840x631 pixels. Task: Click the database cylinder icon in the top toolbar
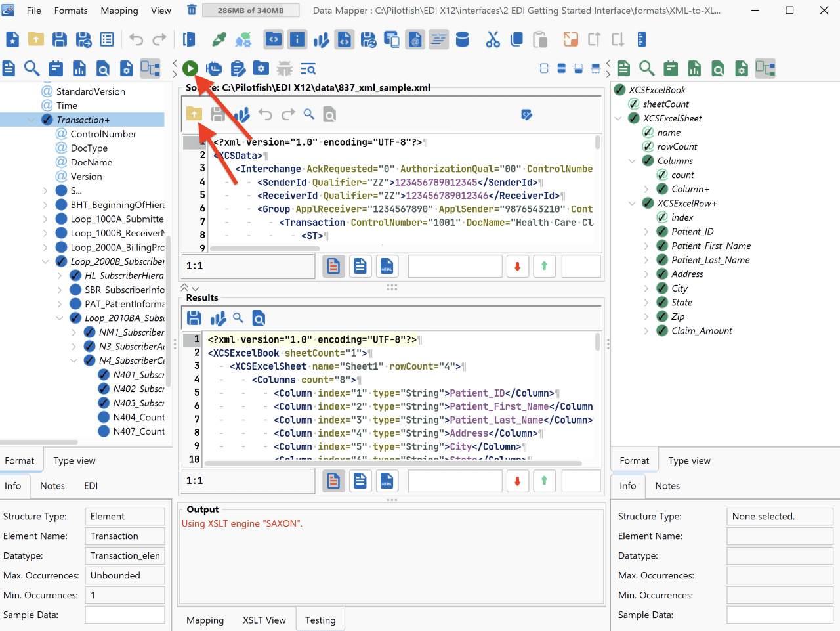pyautogui.click(x=463, y=39)
